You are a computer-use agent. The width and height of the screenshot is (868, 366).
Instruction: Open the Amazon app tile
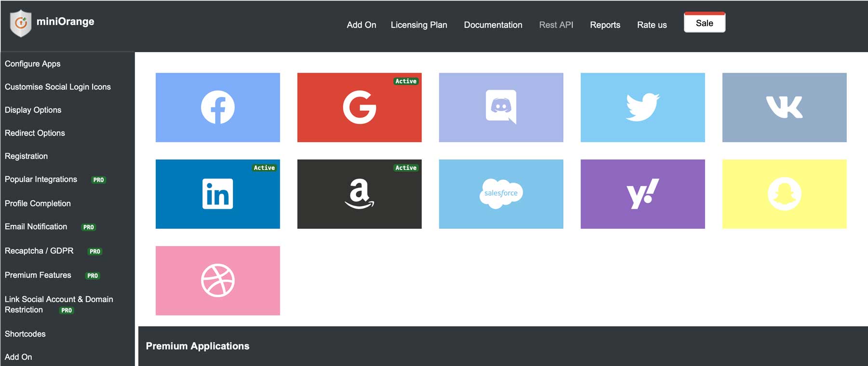[x=359, y=194]
